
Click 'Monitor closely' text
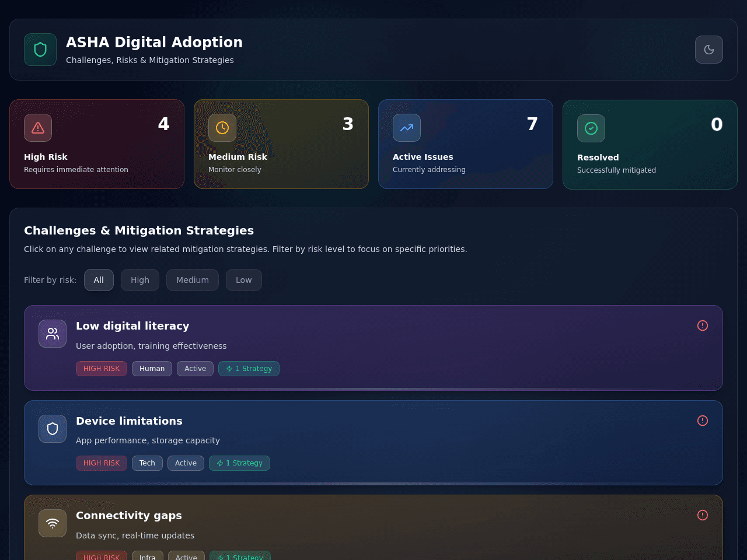235,170
